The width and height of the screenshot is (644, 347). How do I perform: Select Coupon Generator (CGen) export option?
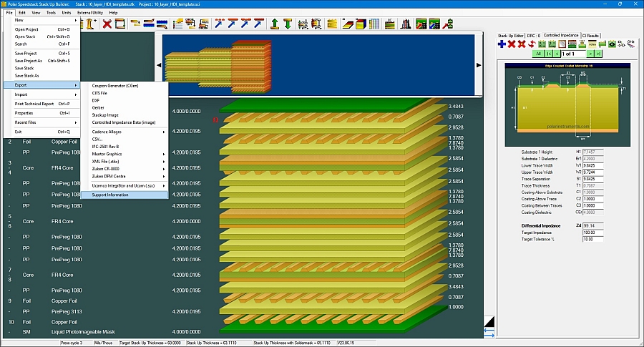[x=125, y=86]
